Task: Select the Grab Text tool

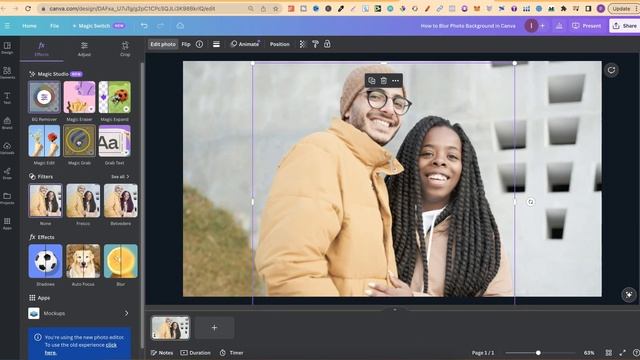Action: coord(115,141)
